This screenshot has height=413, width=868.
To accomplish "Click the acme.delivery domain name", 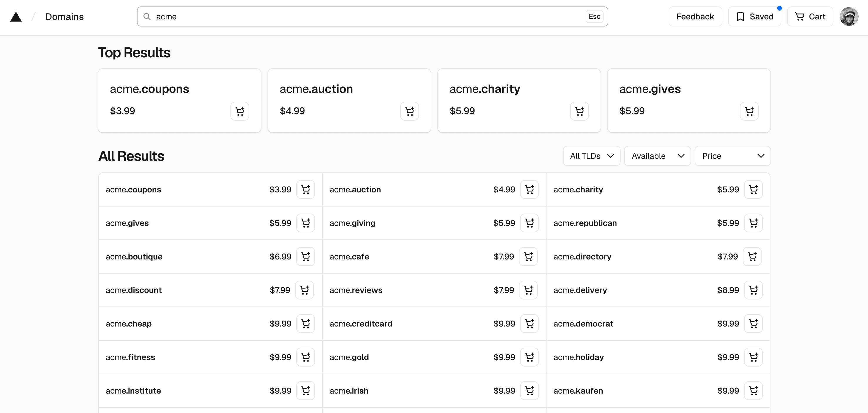I will coord(580,290).
